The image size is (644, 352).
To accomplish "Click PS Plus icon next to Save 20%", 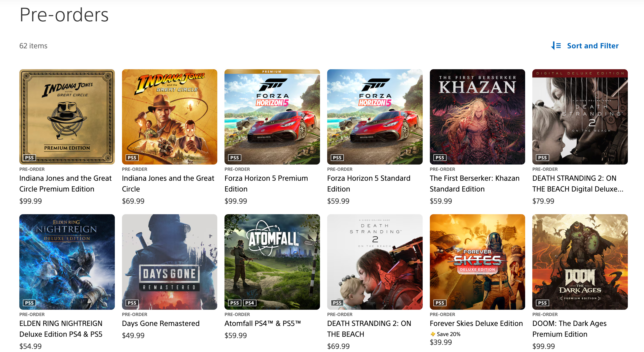I will click(x=433, y=334).
